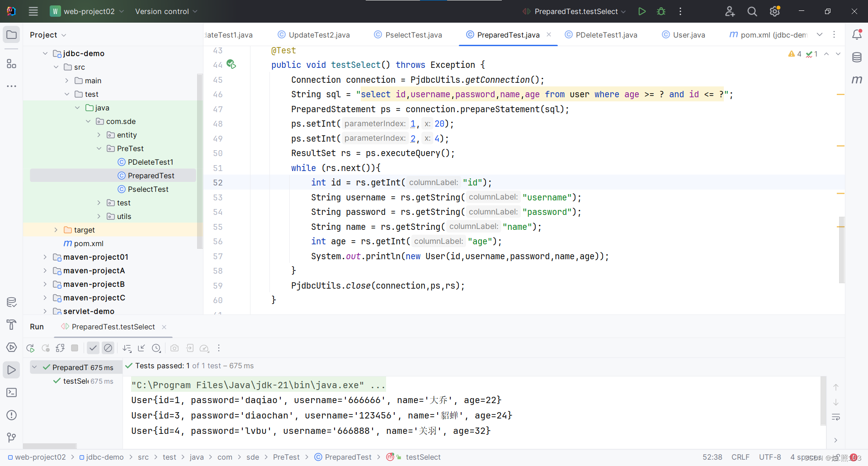Open Build hammer tool window
Viewport: 868px width, 466px height.
11,325
